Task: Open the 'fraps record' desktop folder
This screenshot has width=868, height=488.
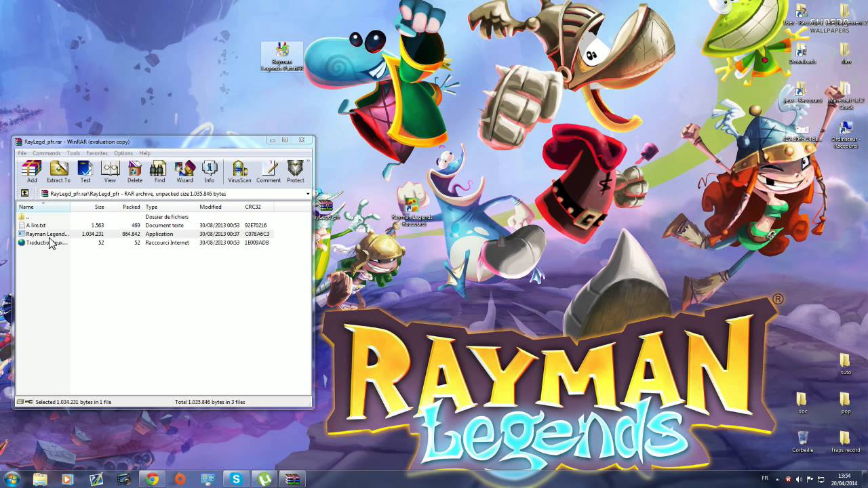Action: click(x=845, y=441)
